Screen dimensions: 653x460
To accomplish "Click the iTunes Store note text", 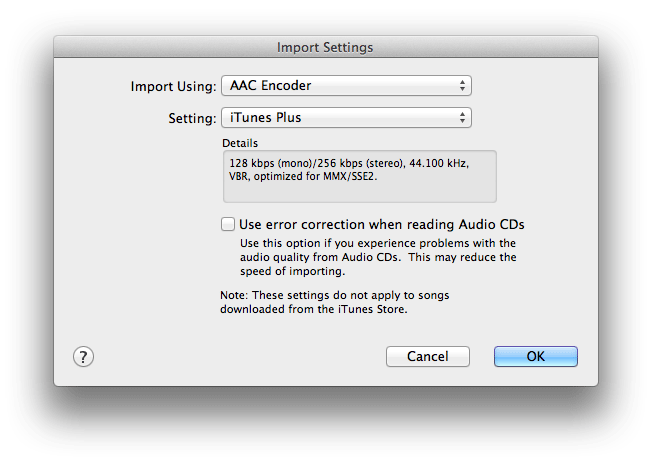I will coord(314,303).
